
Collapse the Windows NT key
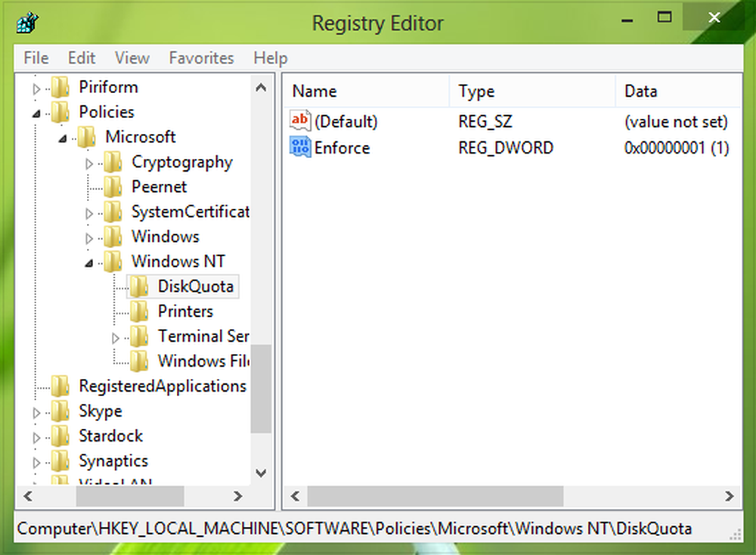pos(89,263)
